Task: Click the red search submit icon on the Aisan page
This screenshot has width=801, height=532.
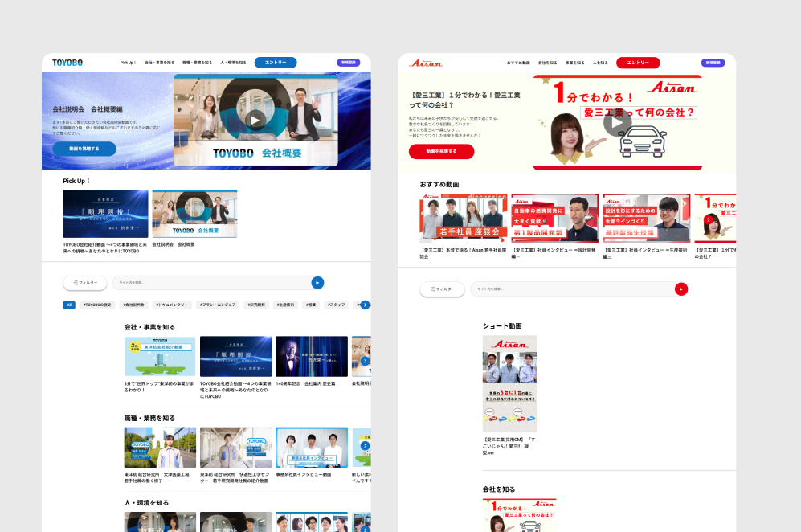Action: 681,289
